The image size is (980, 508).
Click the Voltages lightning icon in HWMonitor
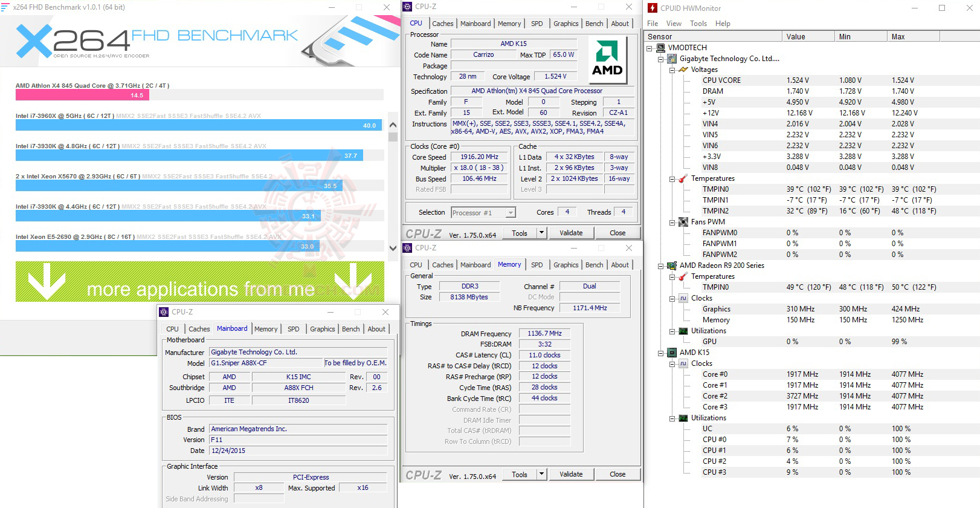coord(683,70)
